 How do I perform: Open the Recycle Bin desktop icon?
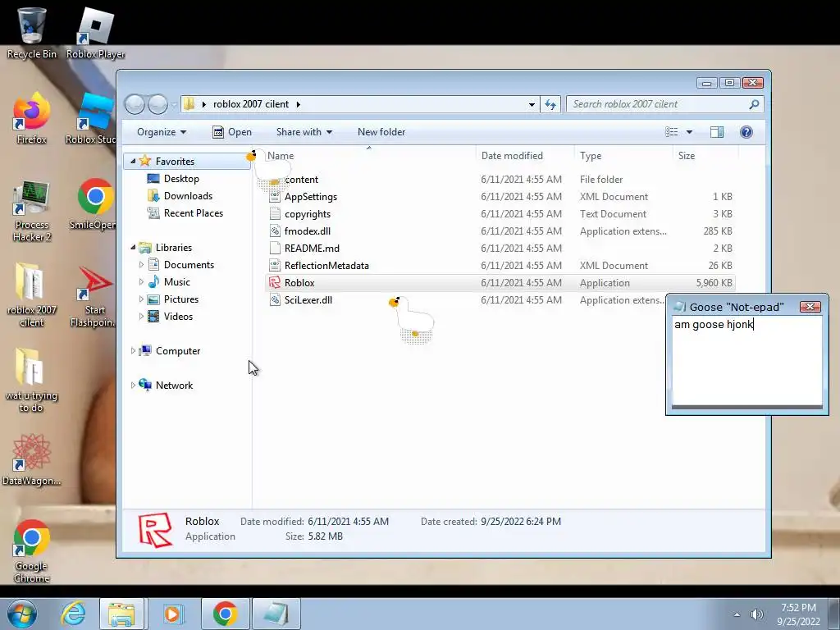[x=31, y=32]
